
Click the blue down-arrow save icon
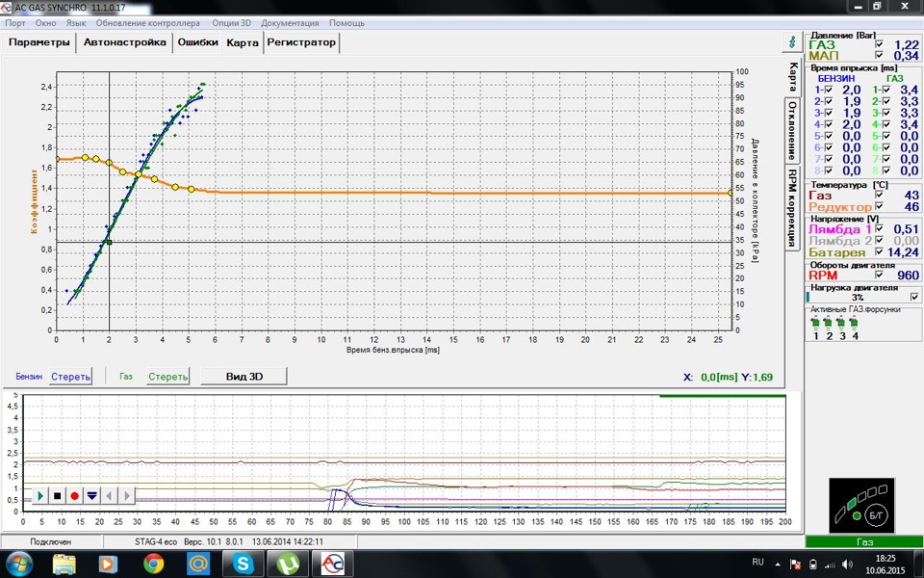[92, 496]
